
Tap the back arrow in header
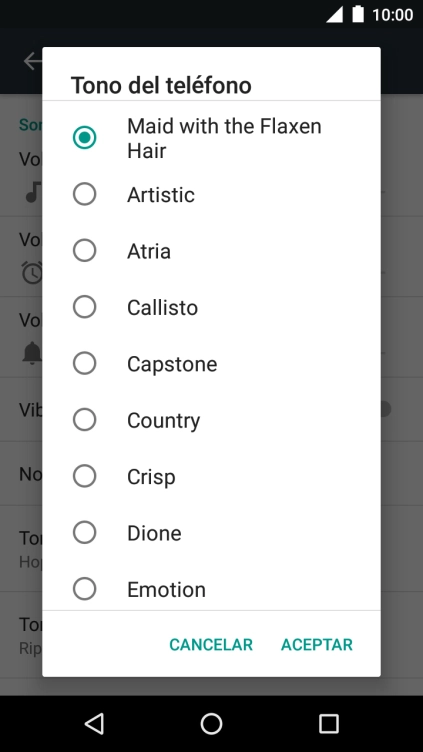click(x=33, y=61)
